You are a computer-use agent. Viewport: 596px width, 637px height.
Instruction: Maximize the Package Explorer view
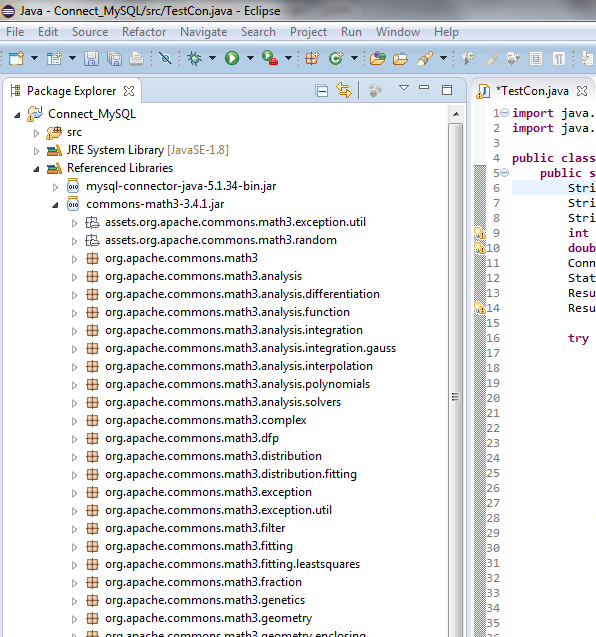(x=447, y=90)
